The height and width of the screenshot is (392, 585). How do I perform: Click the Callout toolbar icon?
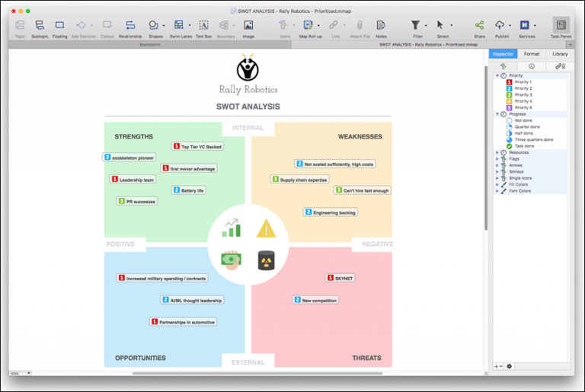click(x=107, y=25)
